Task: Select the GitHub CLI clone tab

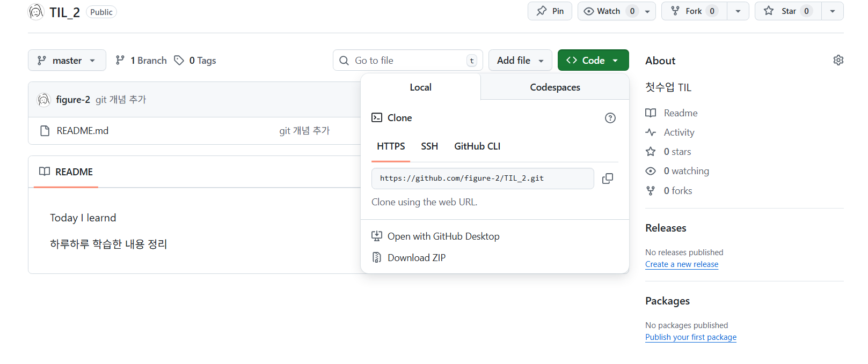Action: coord(477,146)
